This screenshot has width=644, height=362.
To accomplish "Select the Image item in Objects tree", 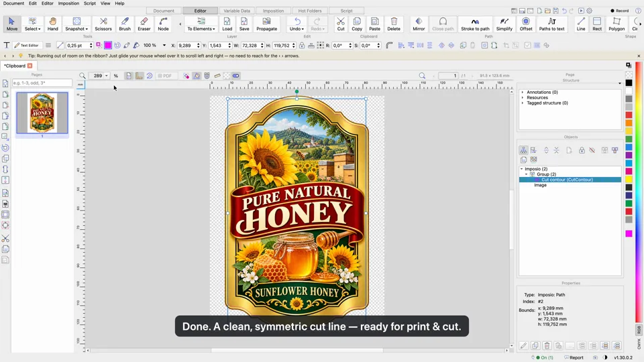I will tap(540, 185).
